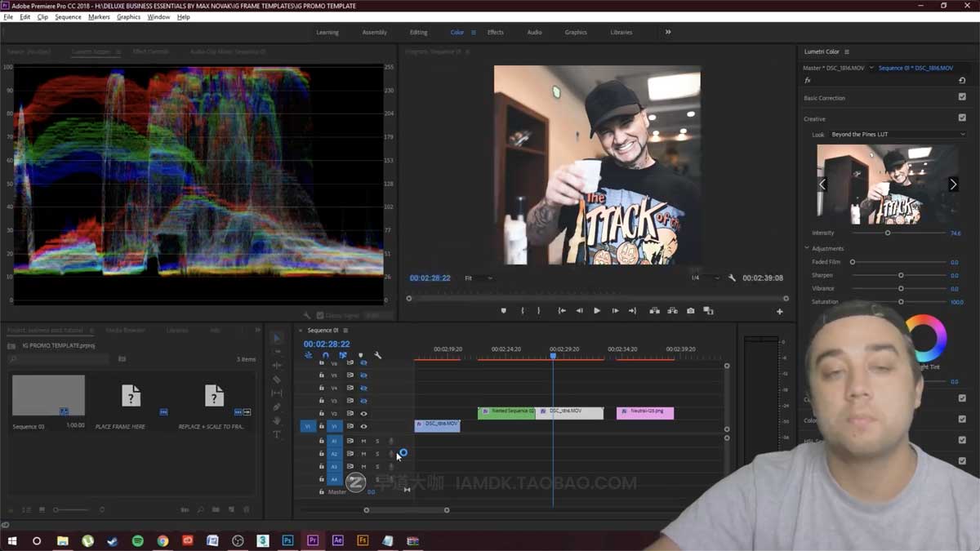Switch to the Audio workspace
The image size is (980, 551).
(534, 32)
